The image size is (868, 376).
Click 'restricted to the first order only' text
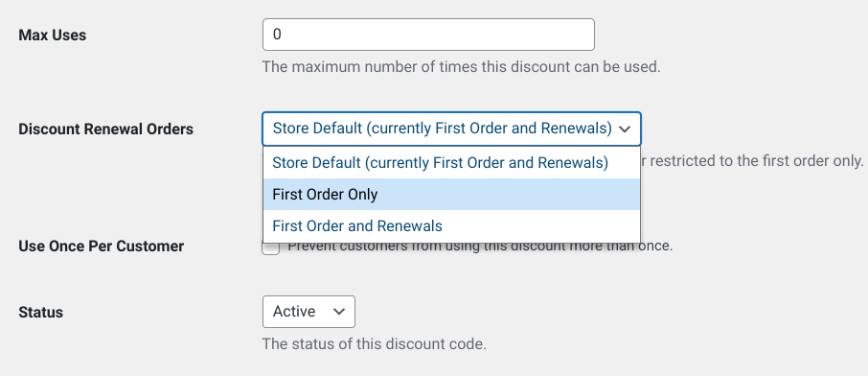[756, 161]
